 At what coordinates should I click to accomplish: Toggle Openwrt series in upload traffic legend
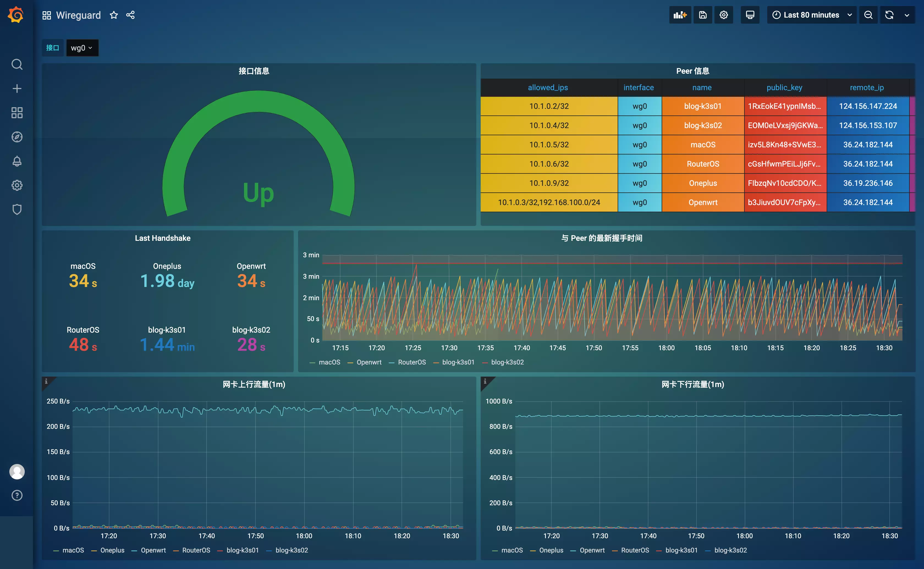(153, 550)
